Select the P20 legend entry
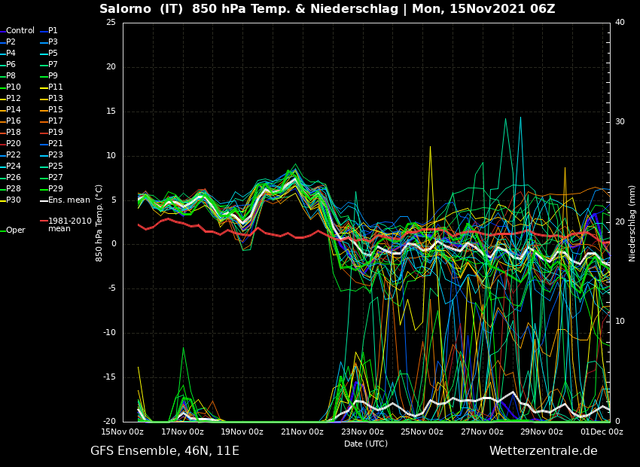 (x=10, y=144)
